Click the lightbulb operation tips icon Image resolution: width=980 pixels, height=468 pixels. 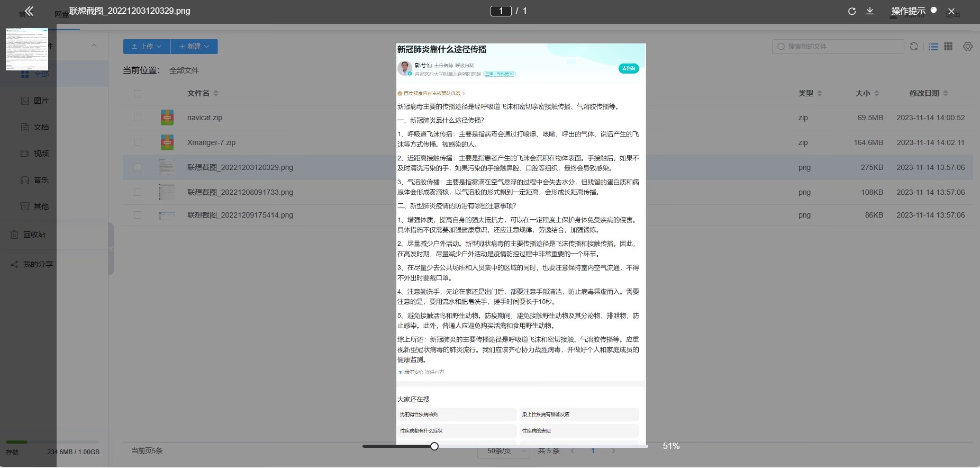coord(933,11)
